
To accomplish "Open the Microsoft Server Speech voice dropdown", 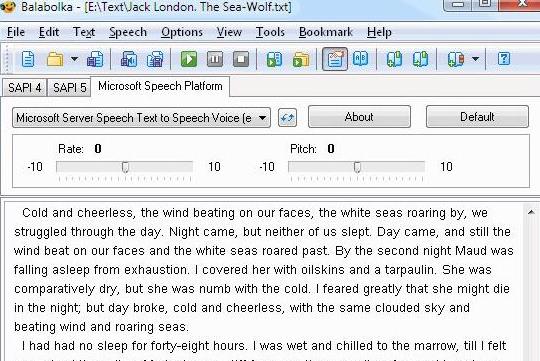I will pos(142,118).
